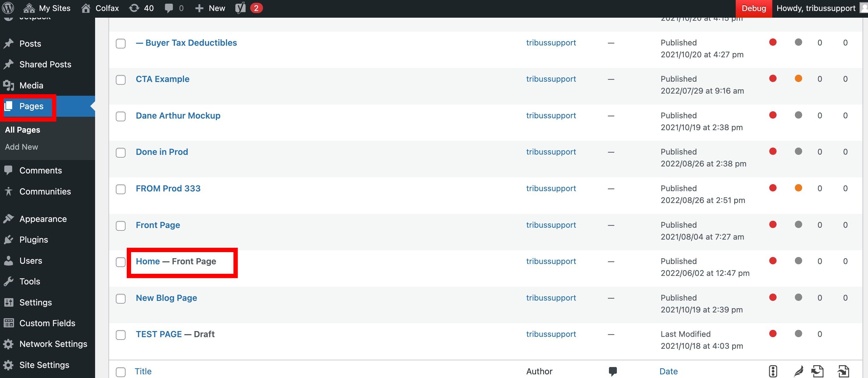Open the WordPress logo menu
Screen dimensions: 868x378
[x=8, y=8]
